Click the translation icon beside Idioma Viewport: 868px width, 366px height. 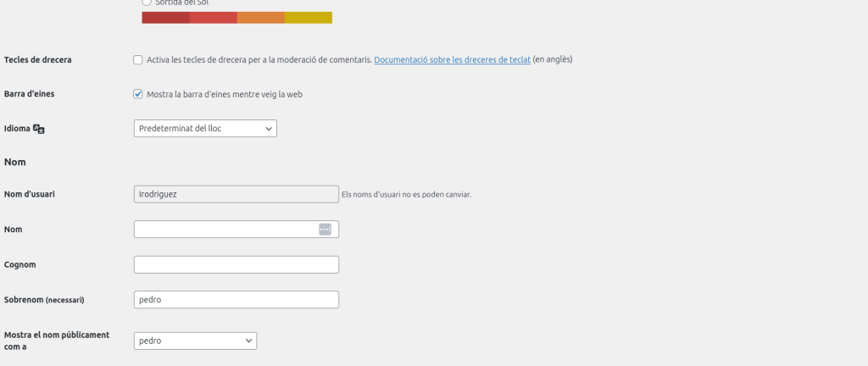38,129
